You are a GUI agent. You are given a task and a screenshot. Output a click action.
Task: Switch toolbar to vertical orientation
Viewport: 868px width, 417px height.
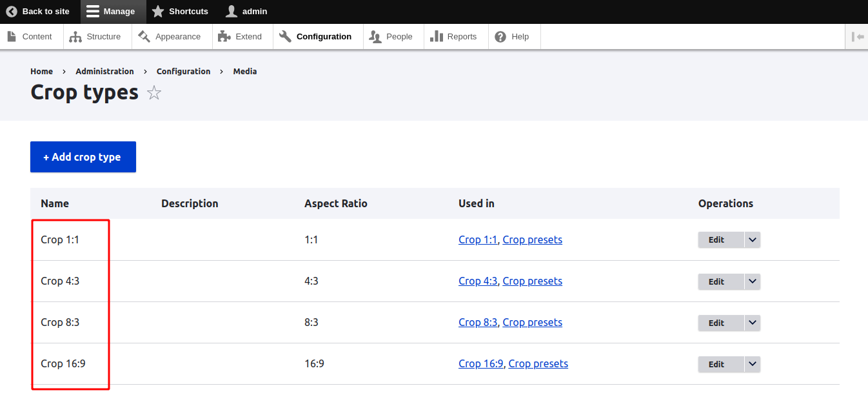tap(857, 37)
